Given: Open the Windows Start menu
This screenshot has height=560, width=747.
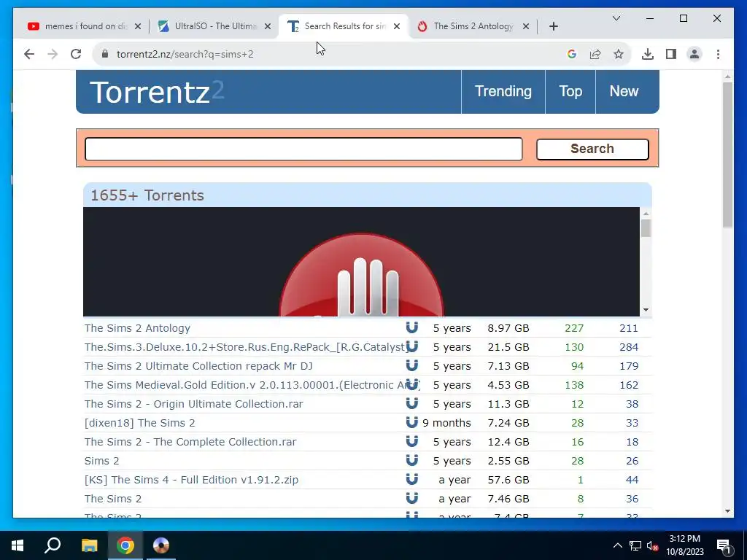Looking at the screenshot, I should click(18, 545).
